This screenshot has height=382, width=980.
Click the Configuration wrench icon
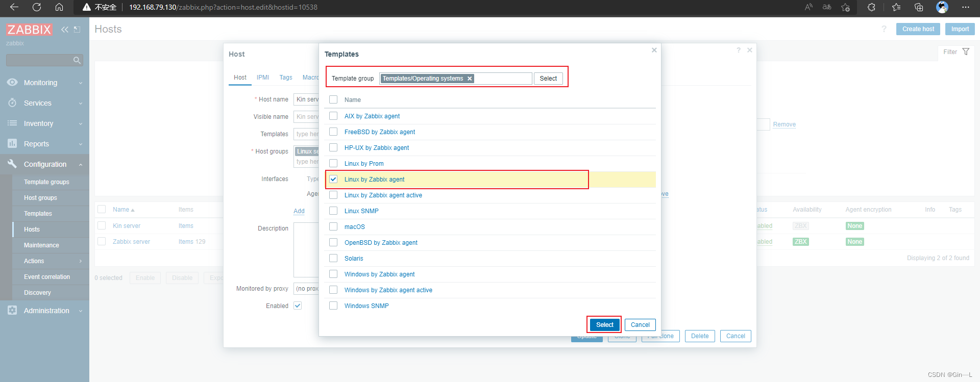pos(12,164)
